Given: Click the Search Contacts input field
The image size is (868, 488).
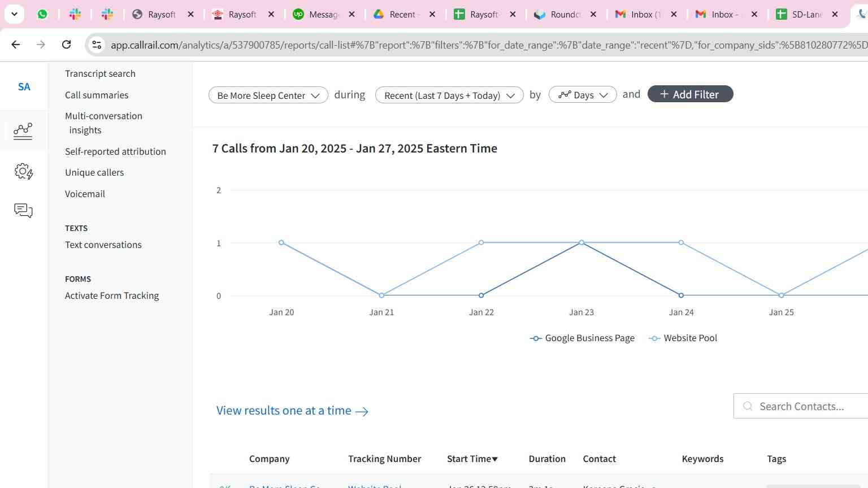Looking at the screenshot, I should pos(801,406).
